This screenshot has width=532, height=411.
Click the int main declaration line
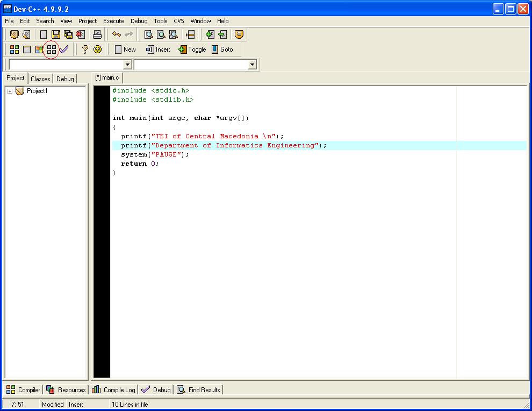(181, 118)
